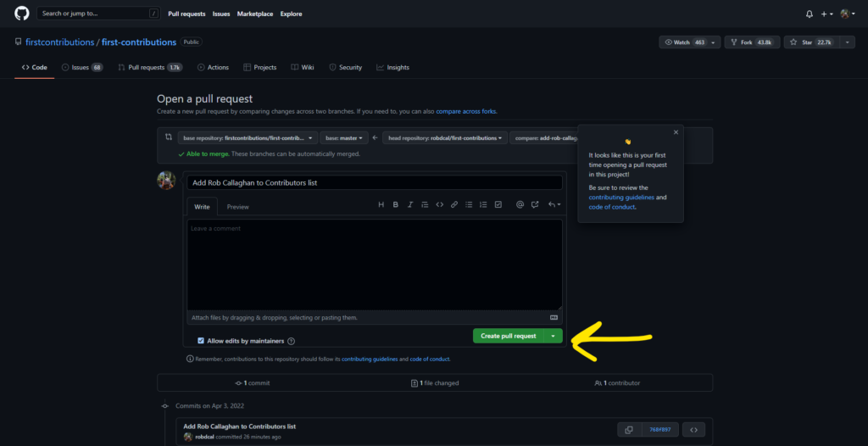Open saved replies dropdown
The width and height of the screenshot is (868, 446).
[x=554, y=204]
